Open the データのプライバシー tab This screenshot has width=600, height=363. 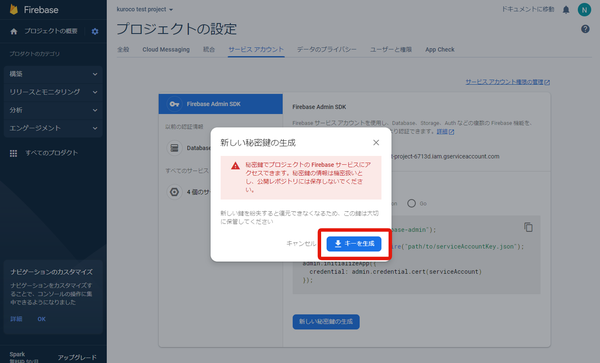327,49
